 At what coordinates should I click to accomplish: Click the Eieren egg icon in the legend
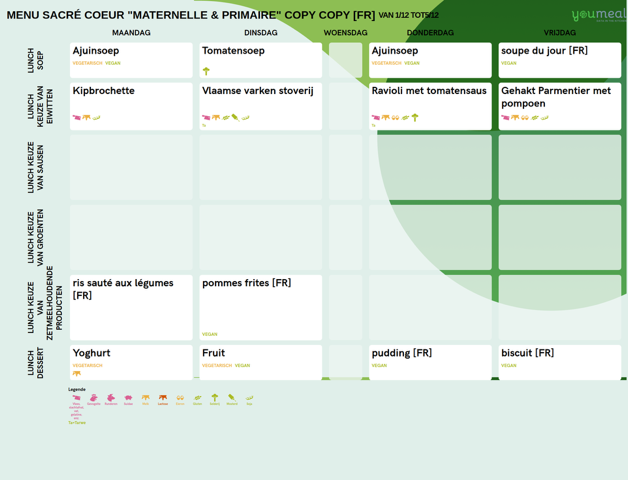(x=180, y=398)
